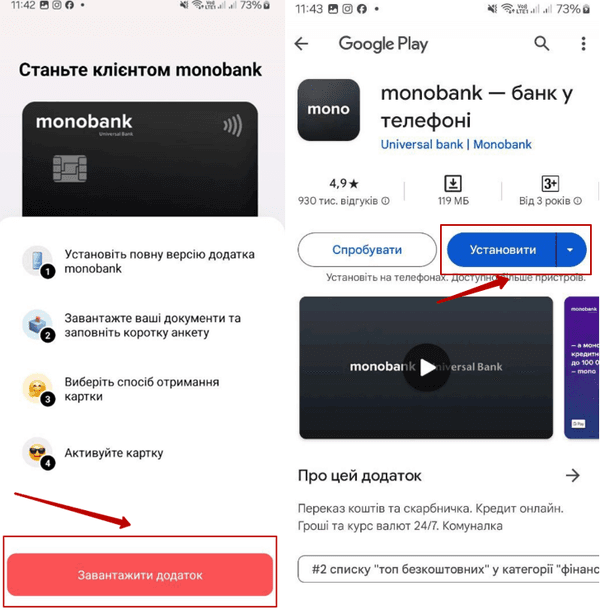Tap the 3+ age rating icon
This screenshot has width=600, height=614.
(550, 183)
